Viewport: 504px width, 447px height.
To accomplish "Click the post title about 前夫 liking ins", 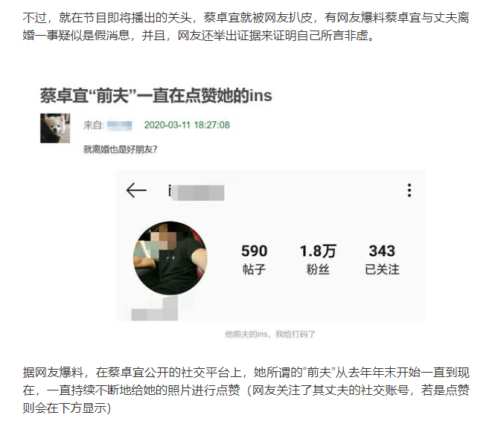I will [x=156, y=96].
